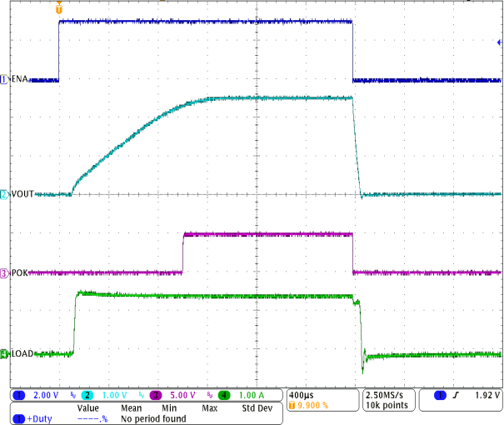Click bandwidth limit icon after 5.00 V
Viewport: 504px width, 425px height.
point(210,395)
